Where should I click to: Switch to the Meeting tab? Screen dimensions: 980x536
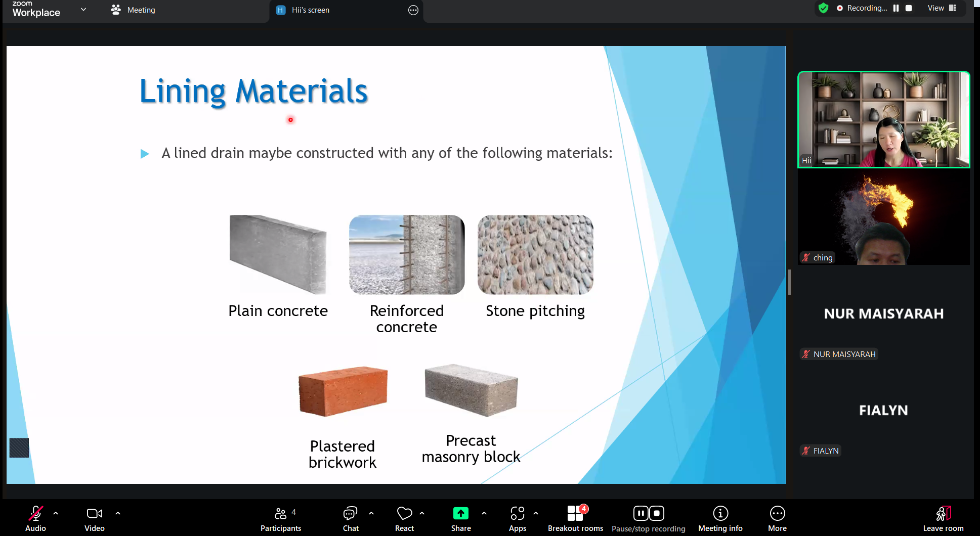tap(134, 10)
